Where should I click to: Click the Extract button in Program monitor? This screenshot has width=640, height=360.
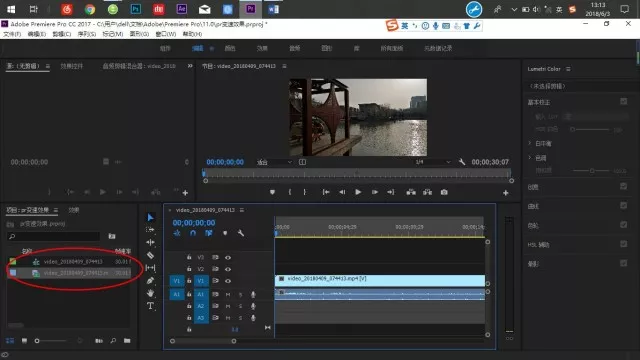tap(427, 192)
